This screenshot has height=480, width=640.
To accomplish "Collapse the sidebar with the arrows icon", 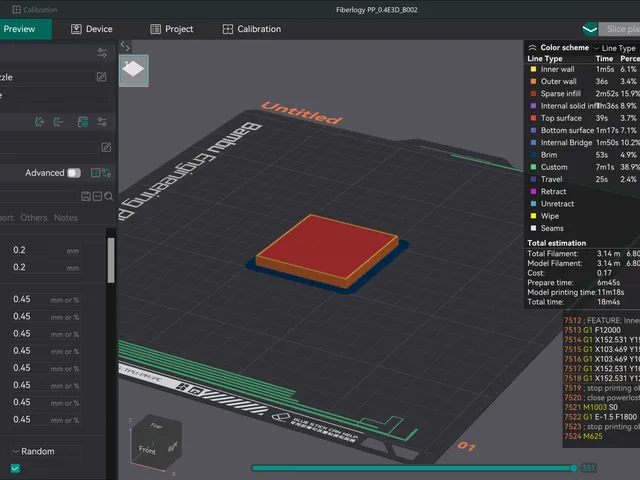I will pos(125,47).
